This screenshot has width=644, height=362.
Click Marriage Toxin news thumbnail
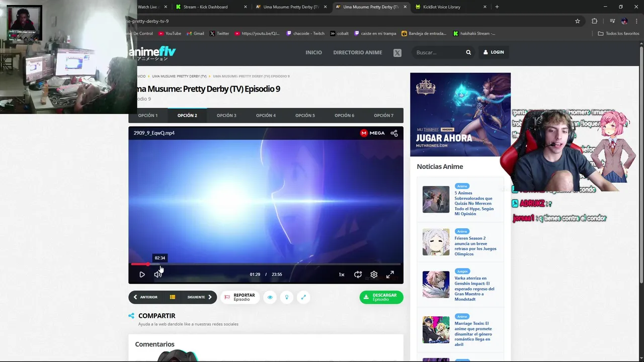[x=436, y=330]
